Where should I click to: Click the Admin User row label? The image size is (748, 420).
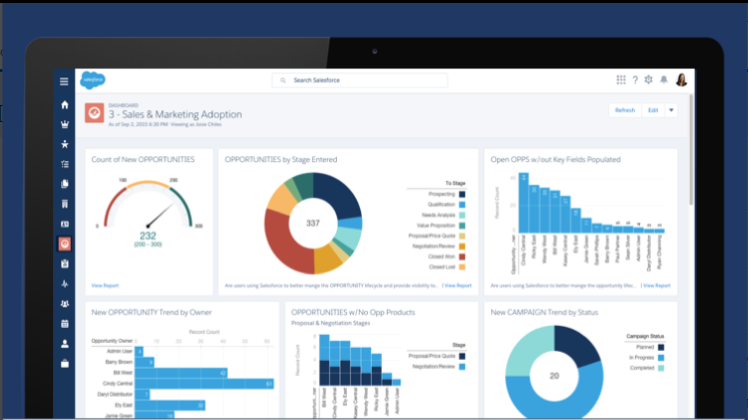click(x=120, y=351)
